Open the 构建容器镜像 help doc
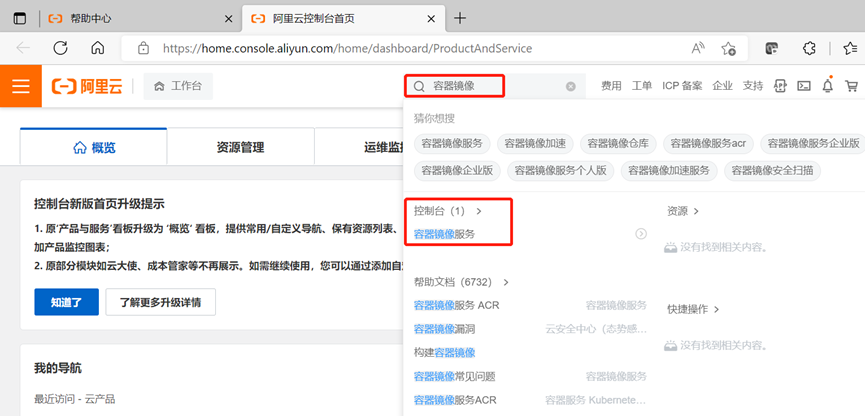 (444, 353)
